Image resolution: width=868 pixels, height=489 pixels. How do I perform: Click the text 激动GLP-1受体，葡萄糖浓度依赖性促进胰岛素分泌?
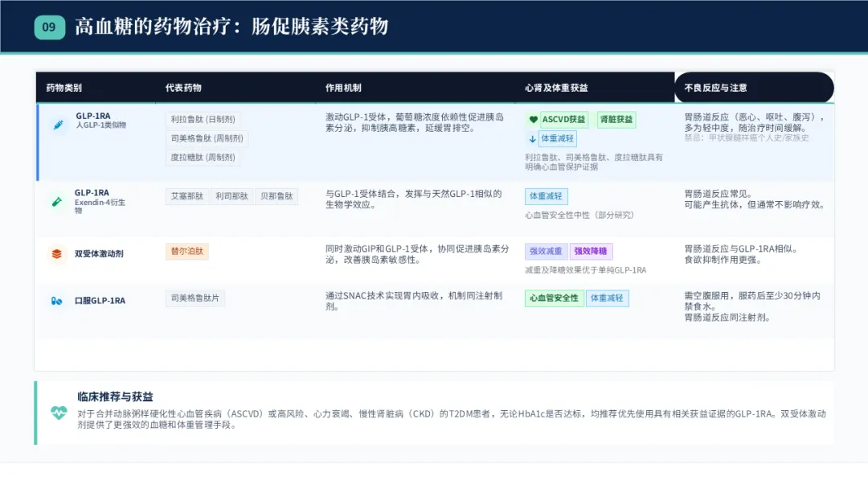[415, 122]
